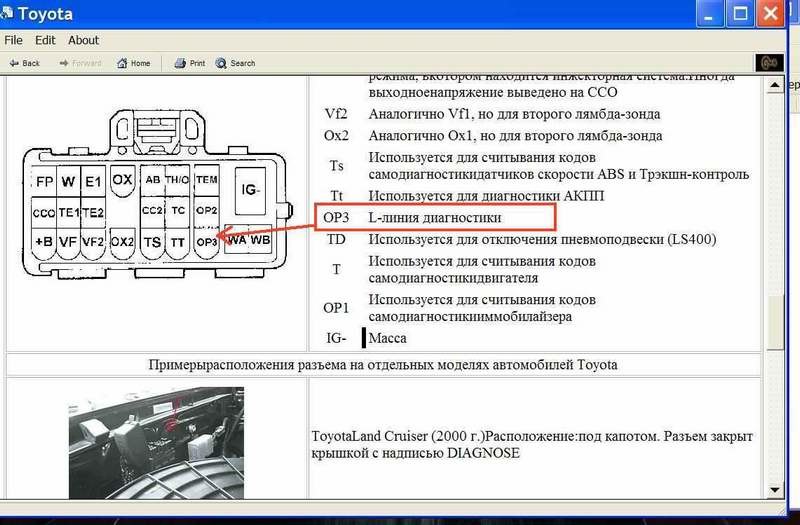Open the File menu
Image resolution: width=800 pixels, height=525 pixels.
(x=13, y=40)
